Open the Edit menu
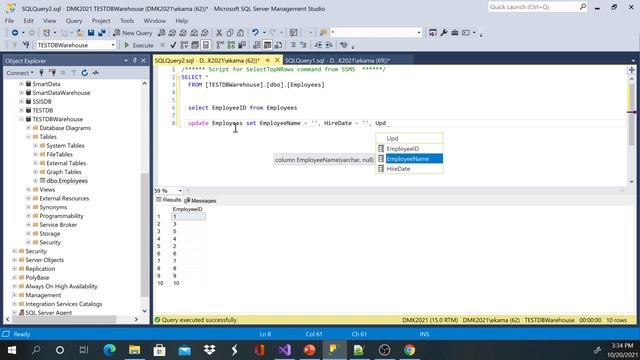Viewport: 640px width, 360px height. tap(29, 20)
